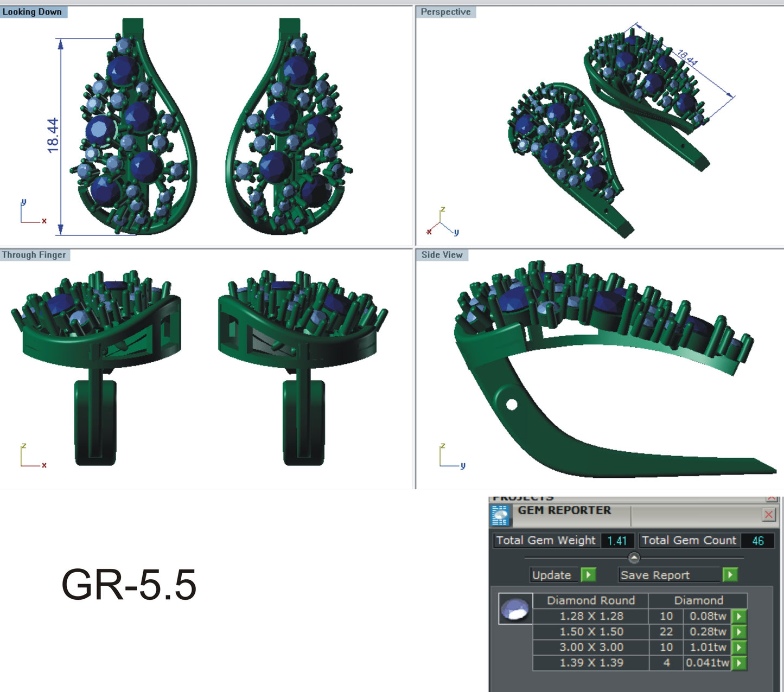Viewport: 784px width, 692px height.
Task: Click the green arrow next to Update
Action: point(588,574)
